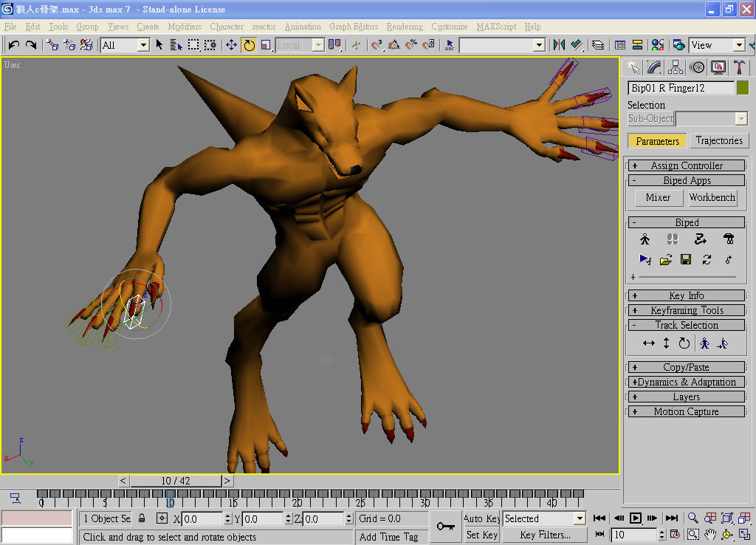
Task: Enable Biped Figure Mode
Action: (x=645, y=239)
